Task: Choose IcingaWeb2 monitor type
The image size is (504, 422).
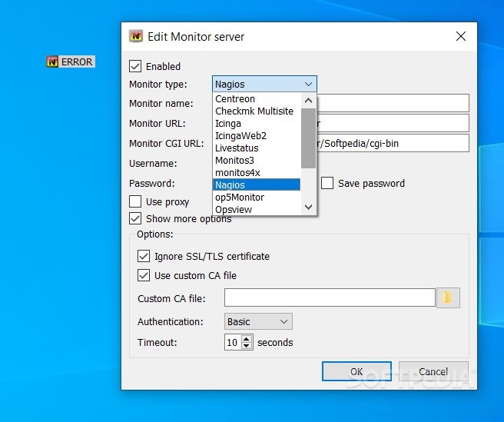Action: [x=257, y=136]
